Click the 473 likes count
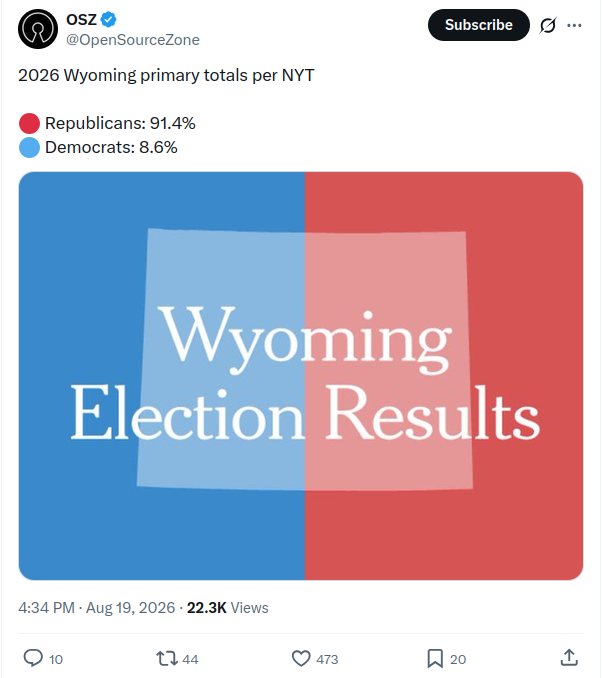This screenshot has height=678, width=602. tap(327, 659)
